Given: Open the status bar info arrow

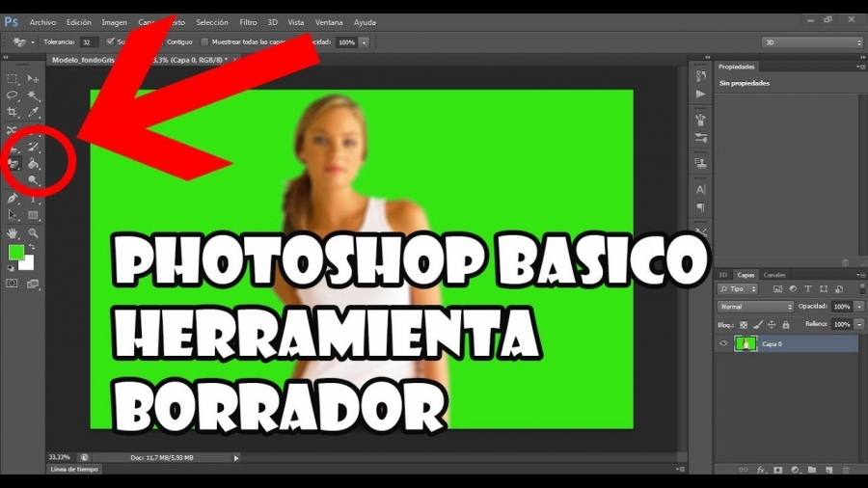Looking at the screenshot, I should (x=236, y=457).
